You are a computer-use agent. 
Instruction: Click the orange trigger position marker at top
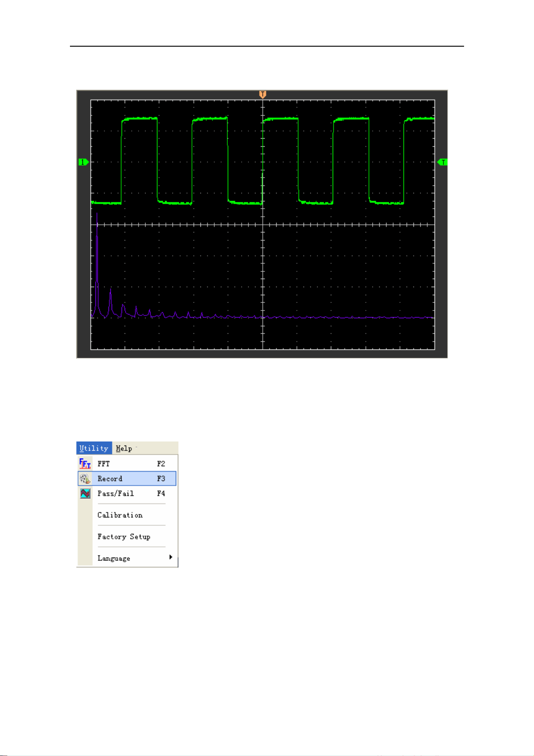(x=263, y=94)
